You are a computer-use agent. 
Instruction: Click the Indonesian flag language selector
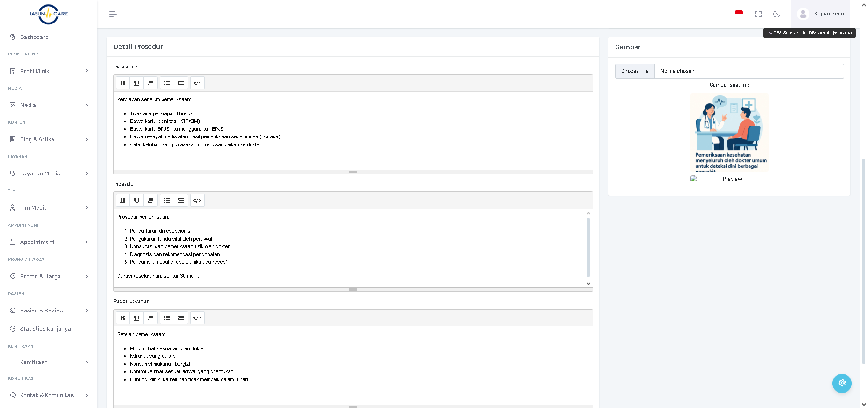(739, 13)
